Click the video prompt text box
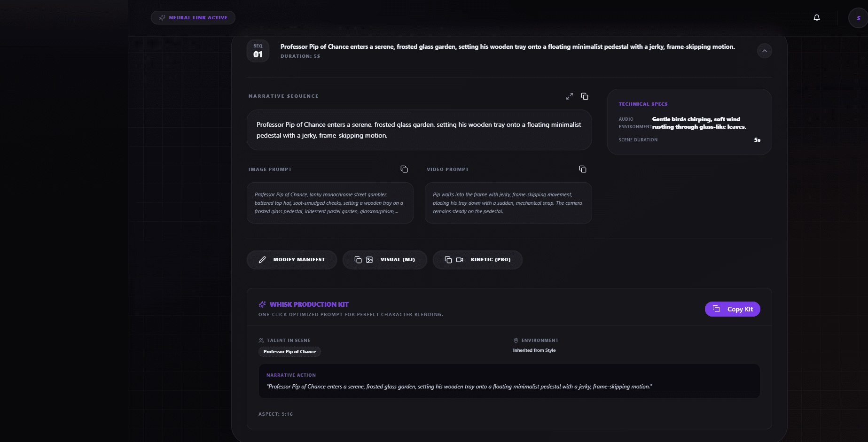 [508, 203]
